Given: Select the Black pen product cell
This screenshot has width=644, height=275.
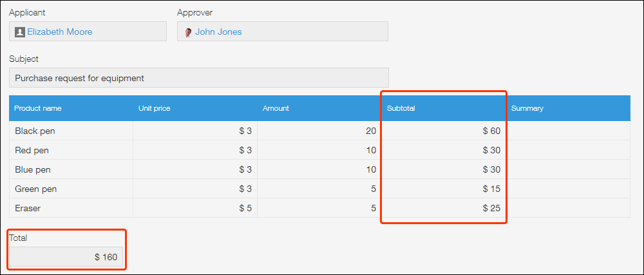Looking at the screenshot, I should (71, 131).
